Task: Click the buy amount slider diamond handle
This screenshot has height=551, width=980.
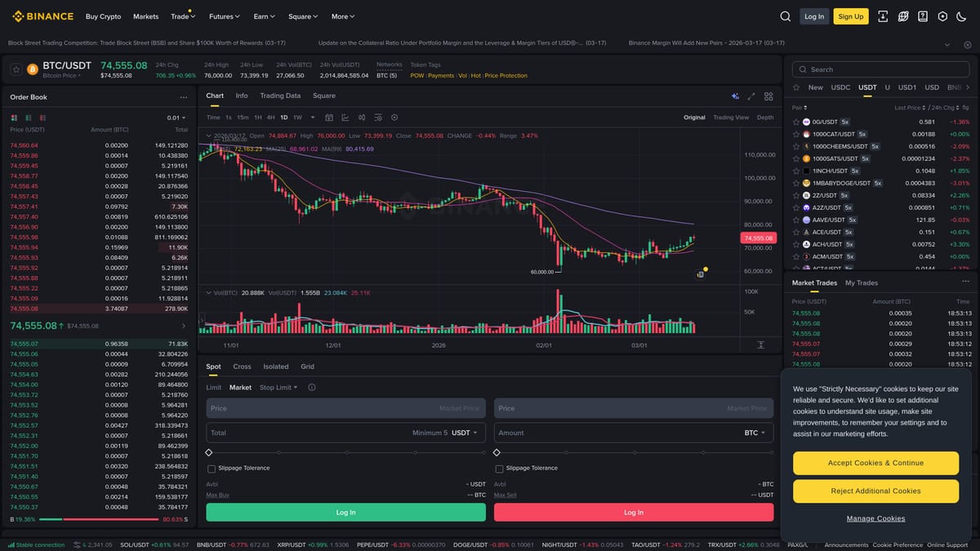Action: (209, 452)
